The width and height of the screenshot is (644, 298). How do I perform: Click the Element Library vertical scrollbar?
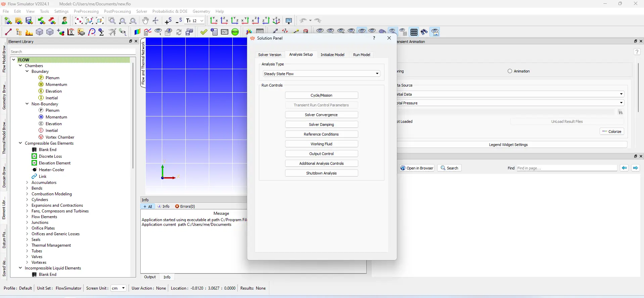[133, 114]
